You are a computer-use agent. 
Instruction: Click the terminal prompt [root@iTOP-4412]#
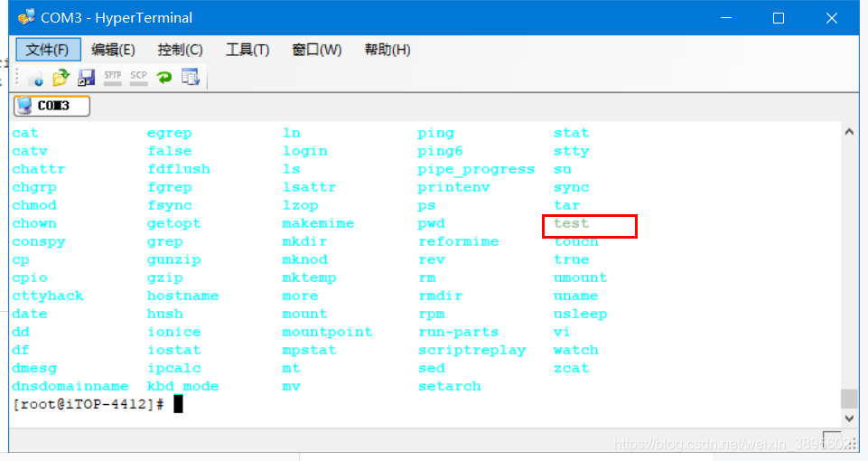point(88,404)
